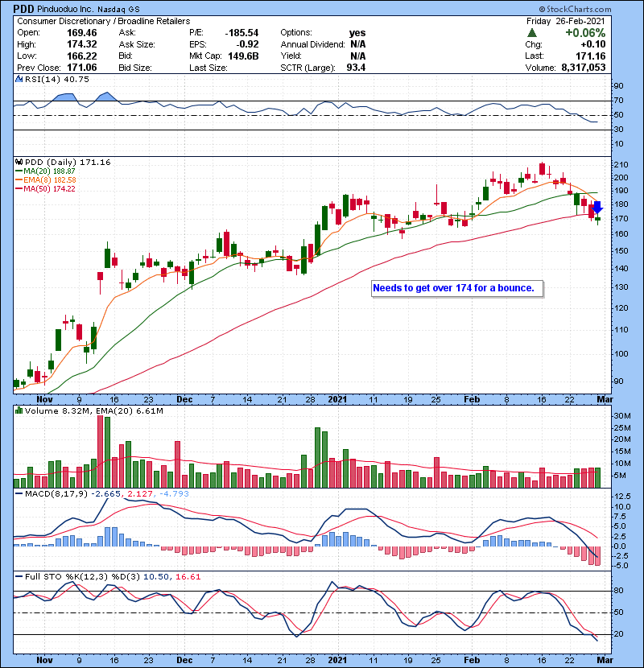The width and height of the screenshot is (644, 668).
Task: Click the 'Mar' label on bottom date axis
Action: pos(605,660)
